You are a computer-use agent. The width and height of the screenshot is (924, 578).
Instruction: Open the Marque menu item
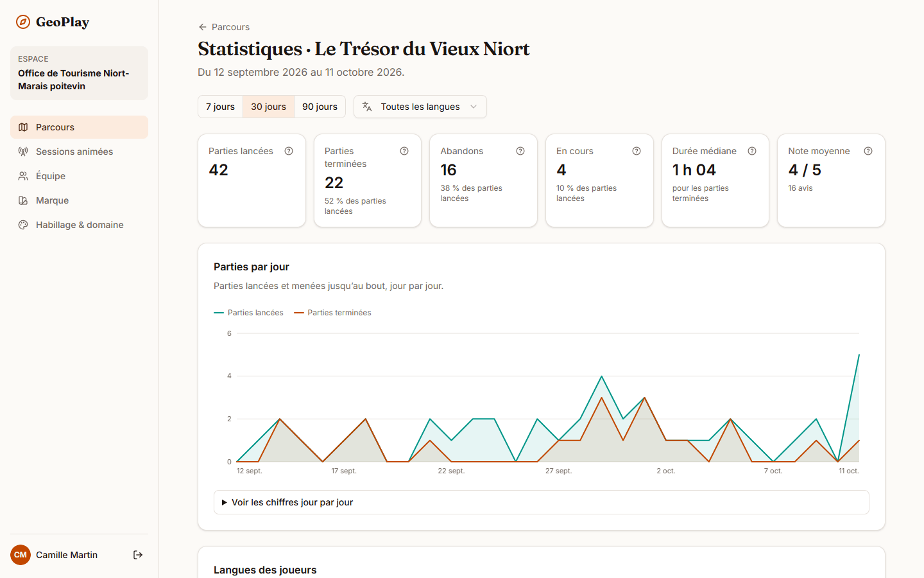pos(79,200)
